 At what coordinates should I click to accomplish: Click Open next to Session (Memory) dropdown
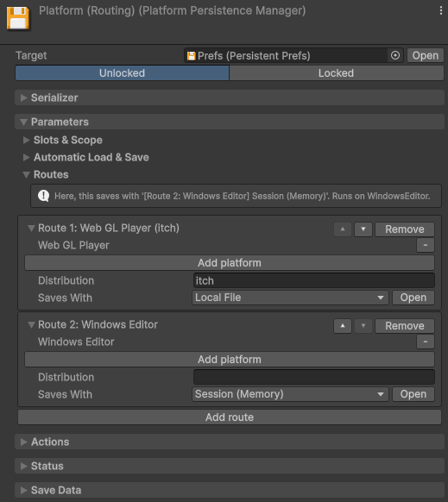point(413,394)
